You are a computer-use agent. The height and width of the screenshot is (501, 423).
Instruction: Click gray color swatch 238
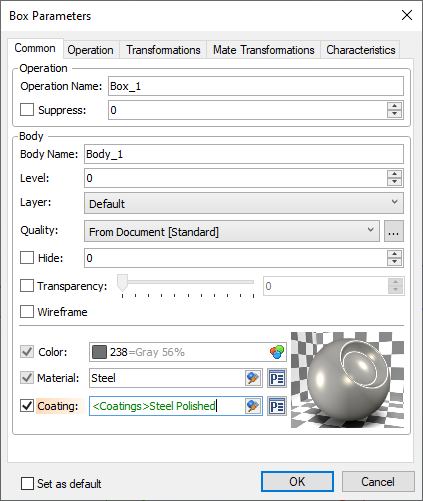(99, 352)
